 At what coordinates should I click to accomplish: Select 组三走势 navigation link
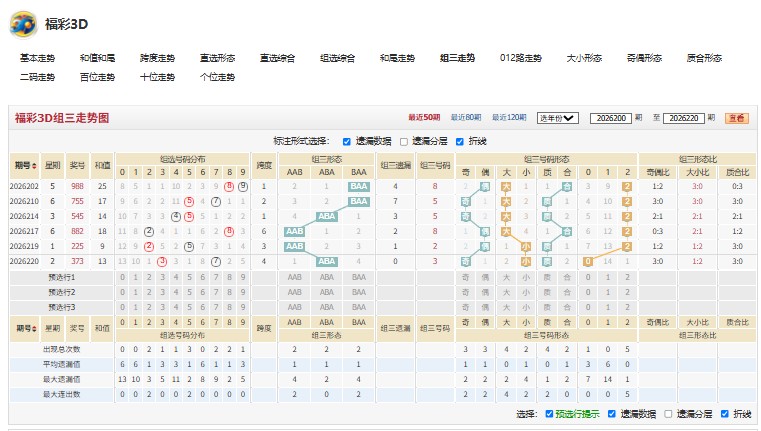[457, 58]
